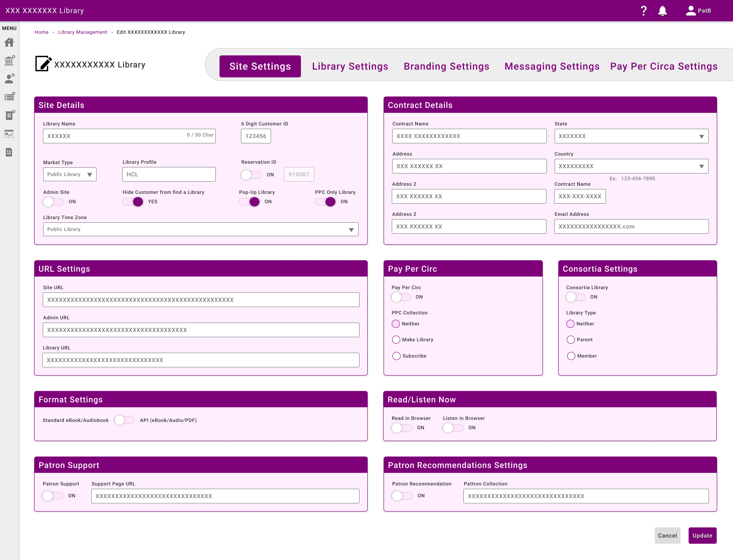Click the report document icon in sidebar

(x=9, y=152)
